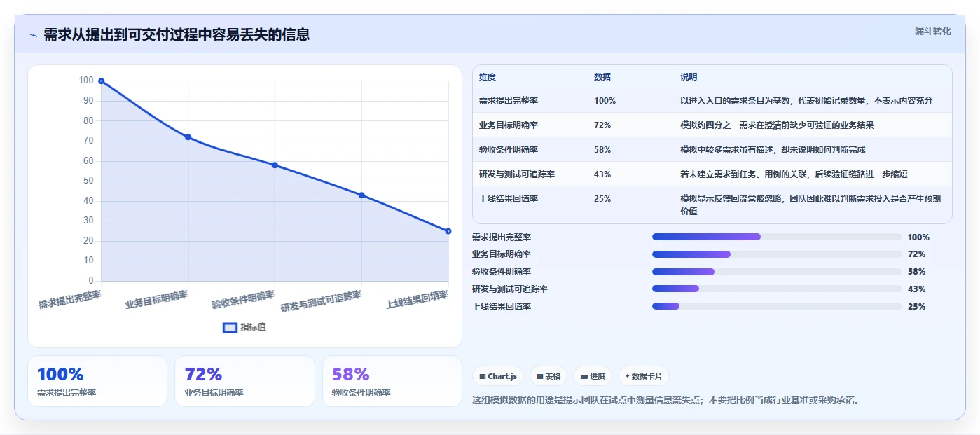Image resolution: width=980 pixels, height=435 pixels.
Task: Click the 业务目标明确率 progress bar
Action: click(777, 254)
